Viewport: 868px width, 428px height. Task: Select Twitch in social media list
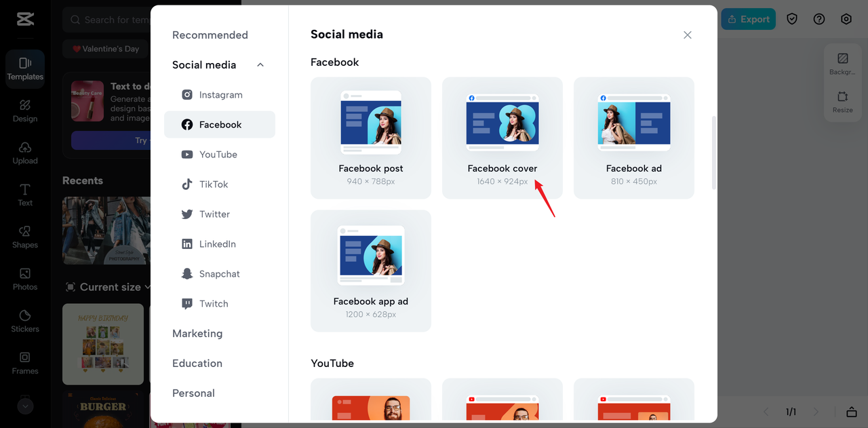[220, 304]
